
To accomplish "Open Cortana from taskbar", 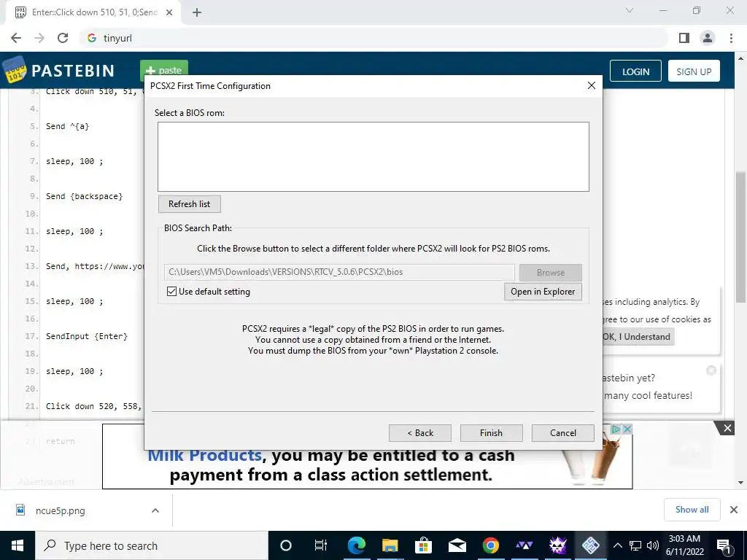I will tap(286, 545).
